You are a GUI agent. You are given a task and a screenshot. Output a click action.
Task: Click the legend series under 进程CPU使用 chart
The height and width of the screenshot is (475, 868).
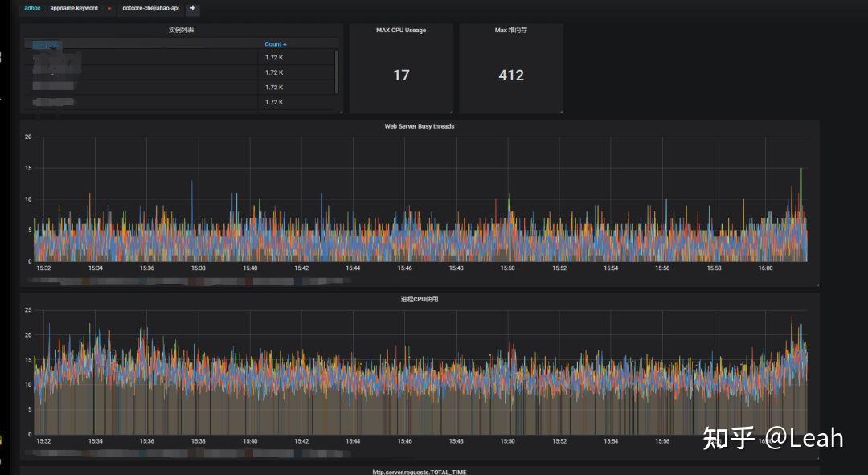(188, 454)
